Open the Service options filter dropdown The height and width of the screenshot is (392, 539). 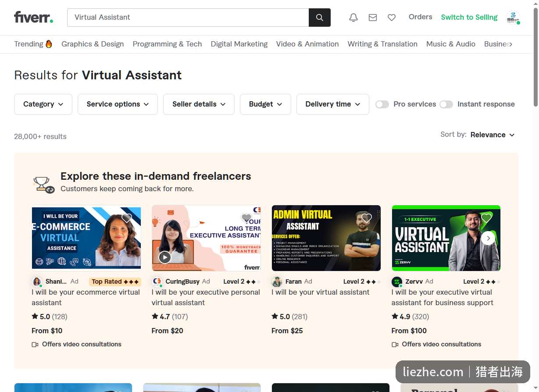coord(118,104)
